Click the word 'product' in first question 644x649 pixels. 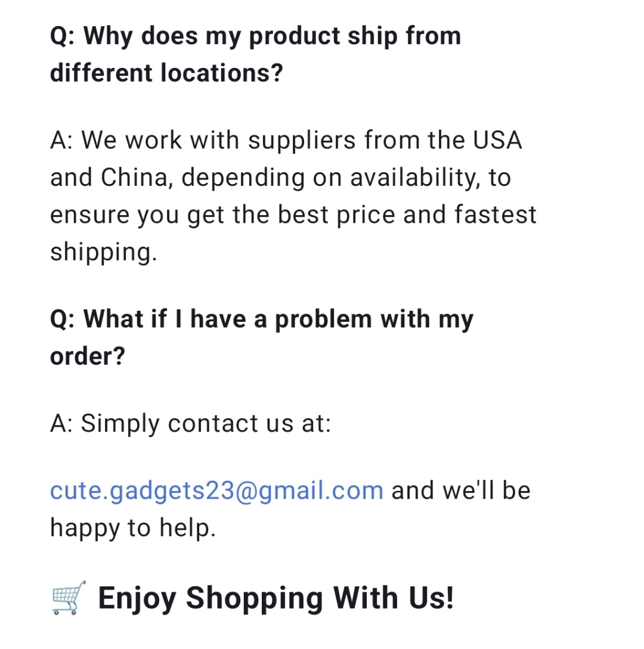pos(294,37)
